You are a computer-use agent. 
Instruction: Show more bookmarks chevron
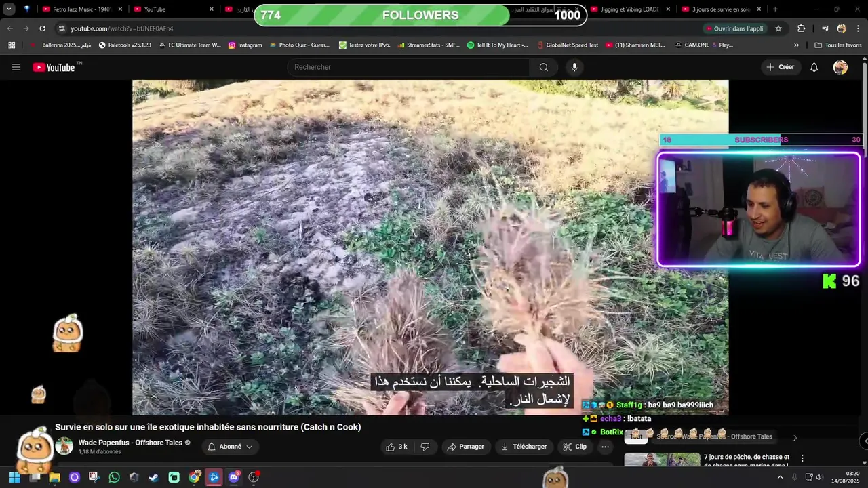tap(796, 45)
